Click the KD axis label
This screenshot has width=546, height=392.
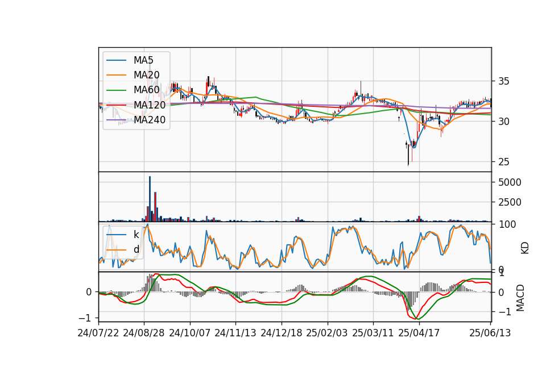click(525, 248)
